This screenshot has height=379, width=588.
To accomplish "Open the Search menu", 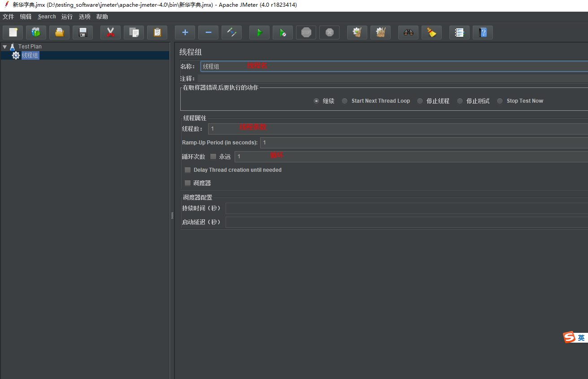I will (47, 17).
